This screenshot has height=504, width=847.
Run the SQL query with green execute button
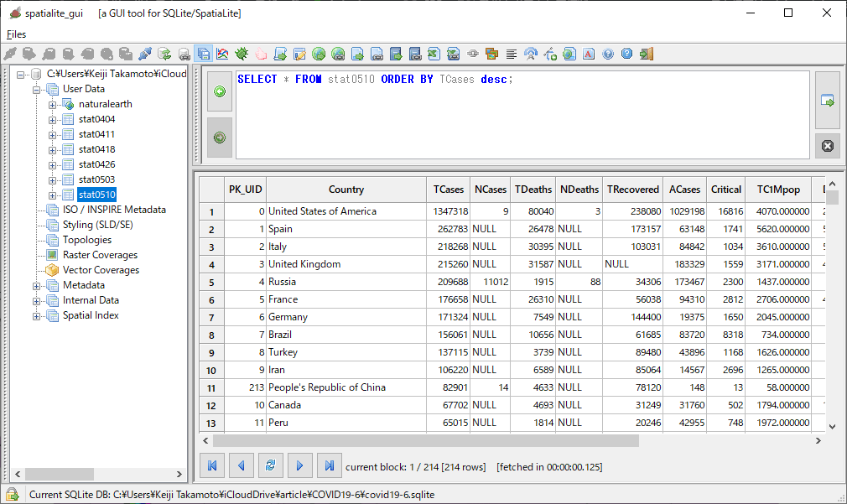220,92
